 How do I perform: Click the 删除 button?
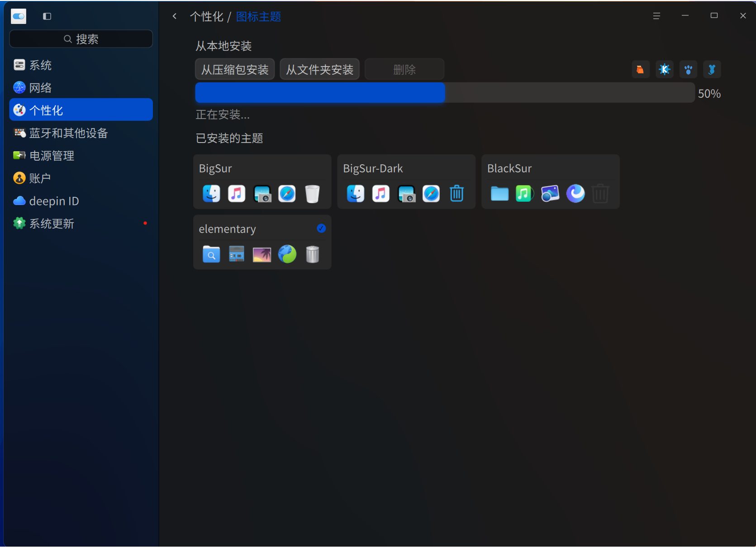point(404,69)
